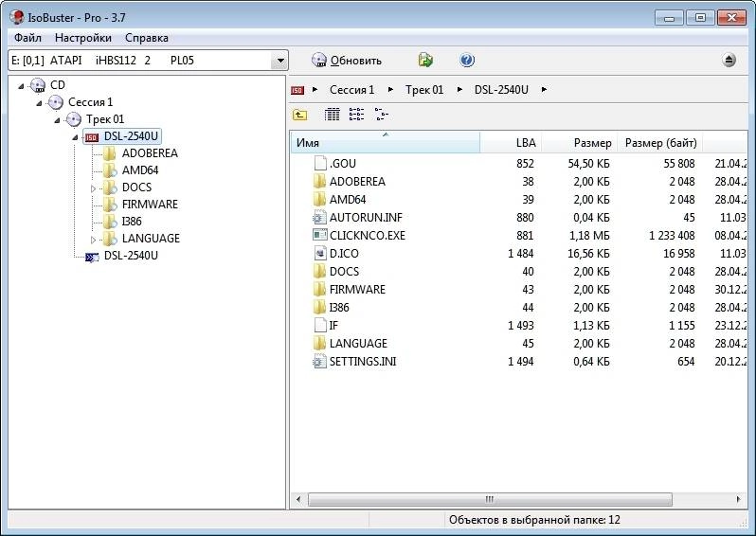Select ADOBEREA folder icon in file list
Screen dimensions: 756x536
pos(319,182)
